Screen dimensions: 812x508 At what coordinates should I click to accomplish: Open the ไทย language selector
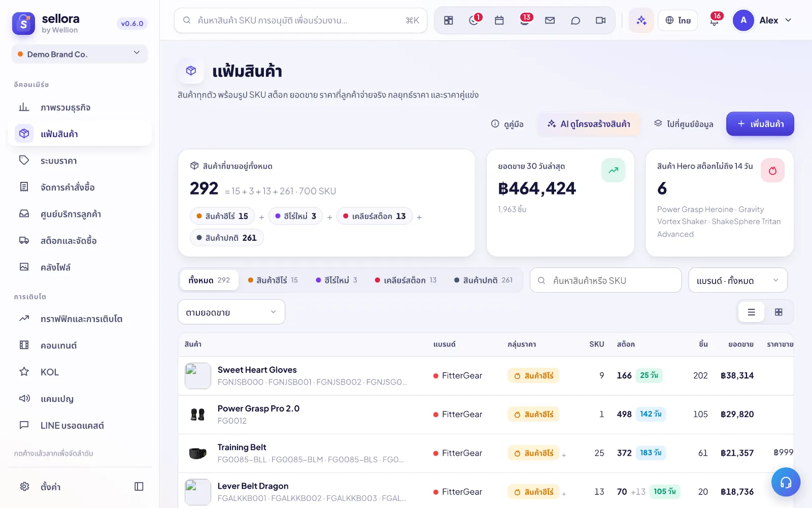[678, 20]
